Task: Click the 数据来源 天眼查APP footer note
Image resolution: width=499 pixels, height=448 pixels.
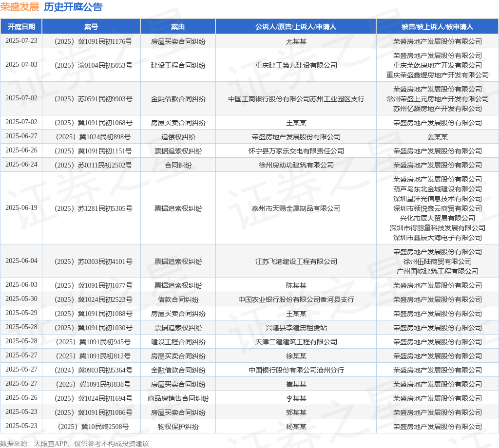Action: click(x=75, y=444)
